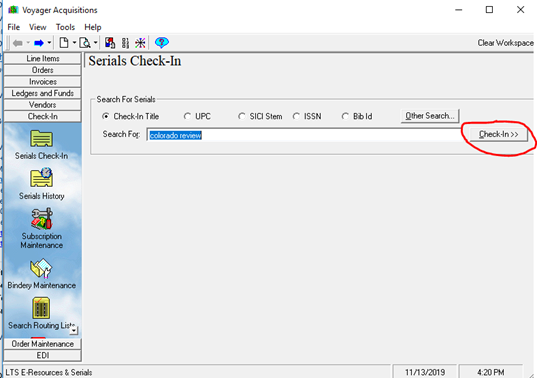Click the Voyager Acquisitions title bar icon
537x378 pixels.
(13, 10)
